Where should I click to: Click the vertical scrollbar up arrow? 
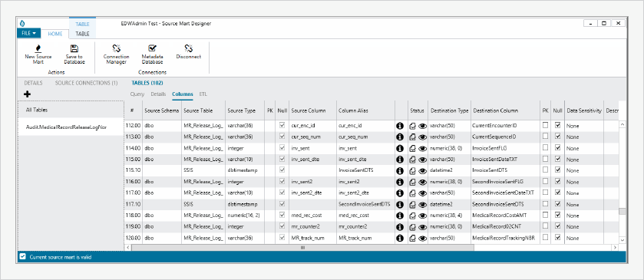coord(623,124)
